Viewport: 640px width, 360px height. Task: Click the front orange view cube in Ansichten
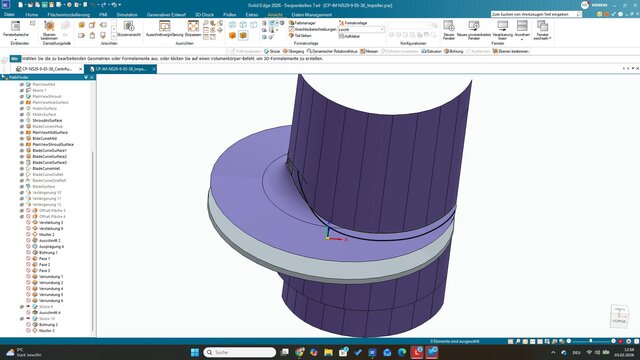coord(82,25)
